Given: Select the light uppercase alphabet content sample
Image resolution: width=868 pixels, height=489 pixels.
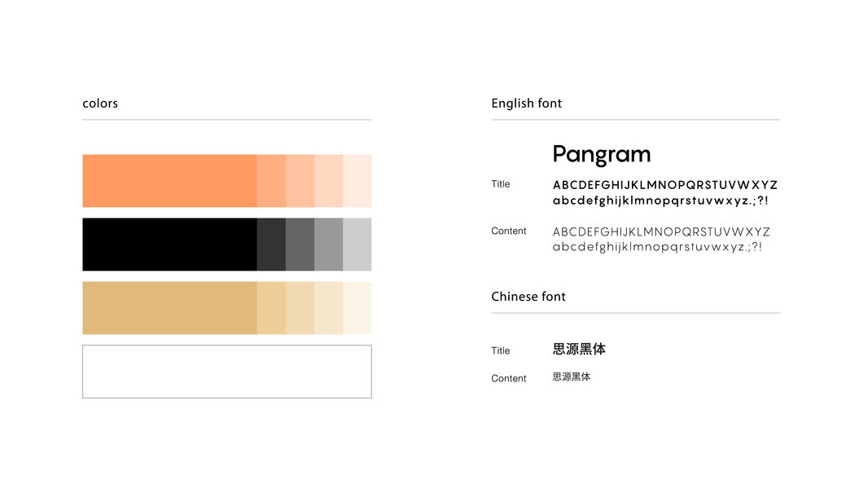Looking at the screenshot, I should pos(661,232).
